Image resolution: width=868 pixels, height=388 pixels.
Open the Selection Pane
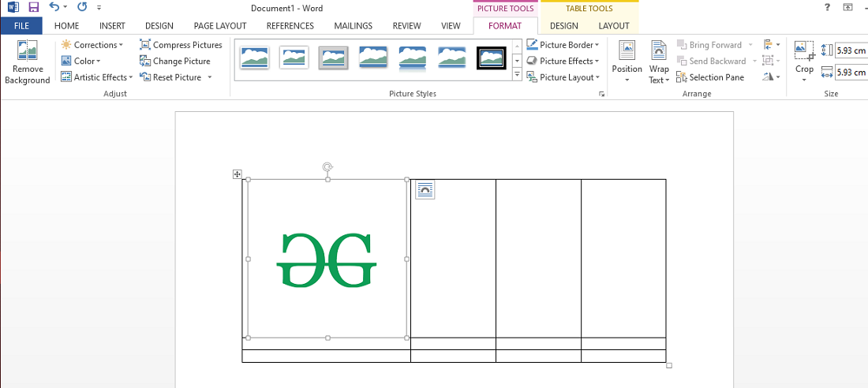710,77
